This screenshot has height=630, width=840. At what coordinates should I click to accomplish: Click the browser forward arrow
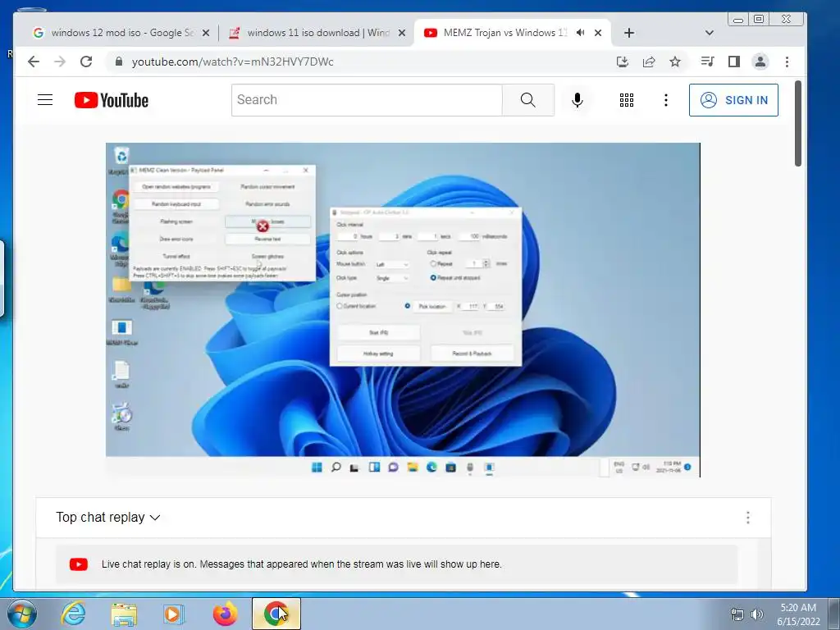pos(59,62)
